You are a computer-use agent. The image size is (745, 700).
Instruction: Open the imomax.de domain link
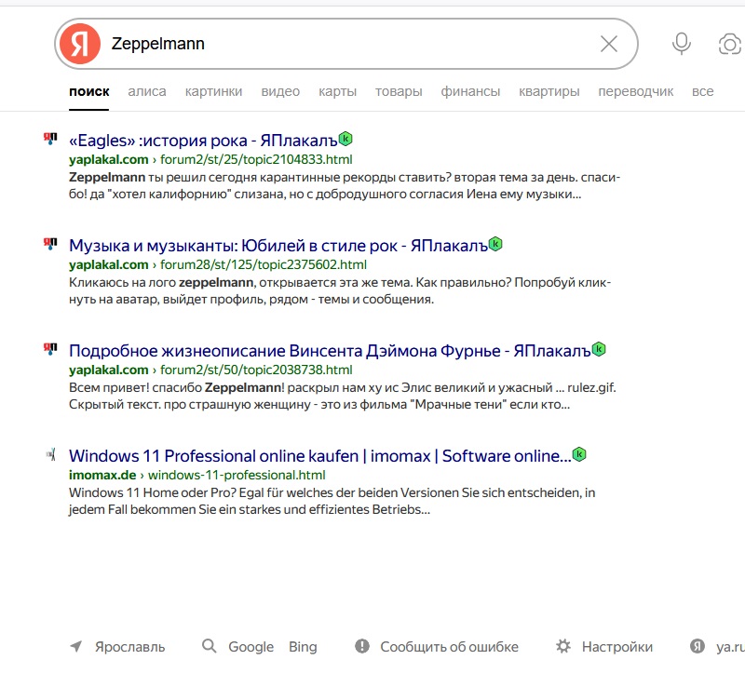click(102, 475)
